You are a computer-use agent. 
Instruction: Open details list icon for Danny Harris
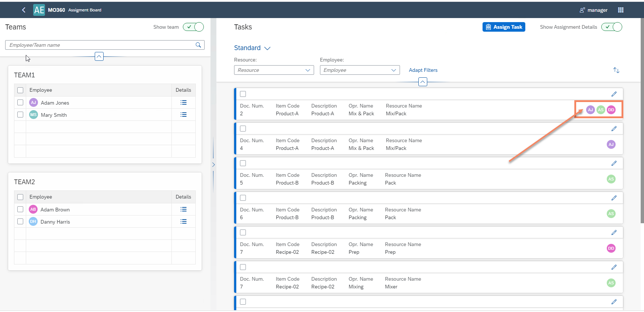183,221
